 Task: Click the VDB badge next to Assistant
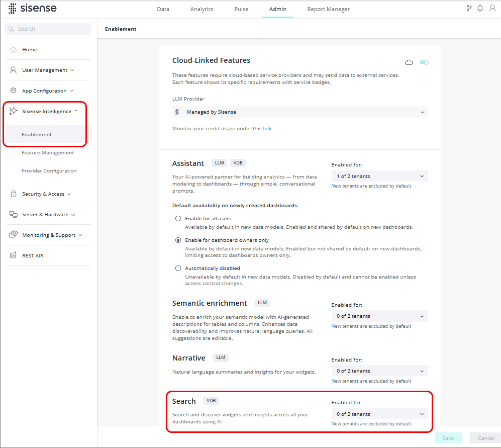tap(238, 163)
